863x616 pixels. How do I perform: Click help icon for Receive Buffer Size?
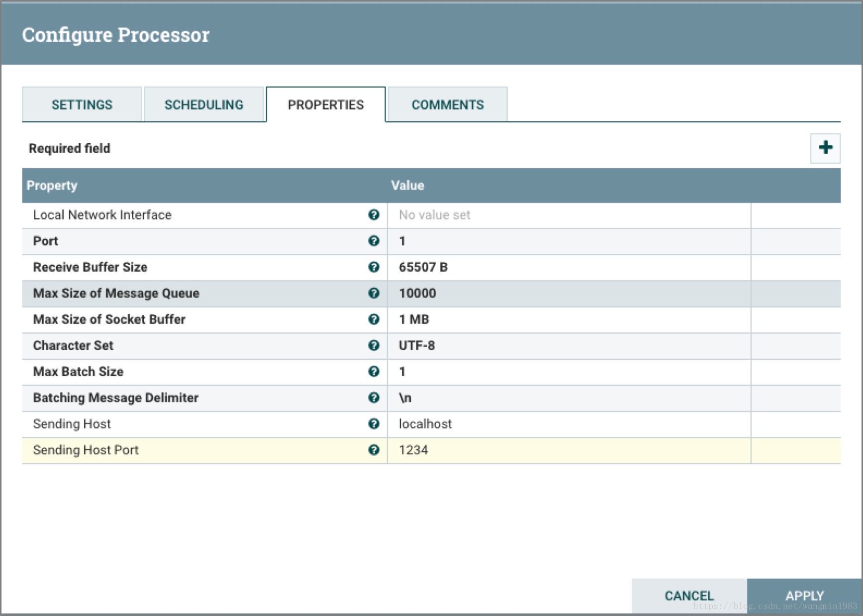click(x=374, y=267)
